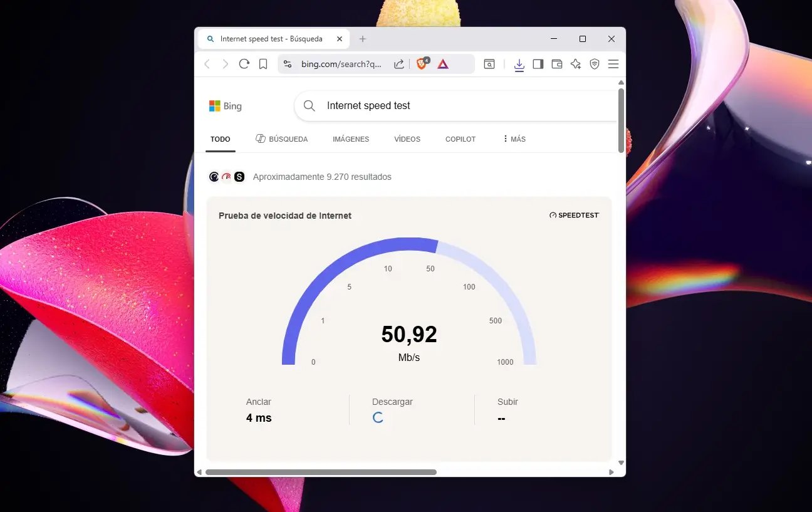Click the Brave Shields lion icon

click(x=422, y=64)
